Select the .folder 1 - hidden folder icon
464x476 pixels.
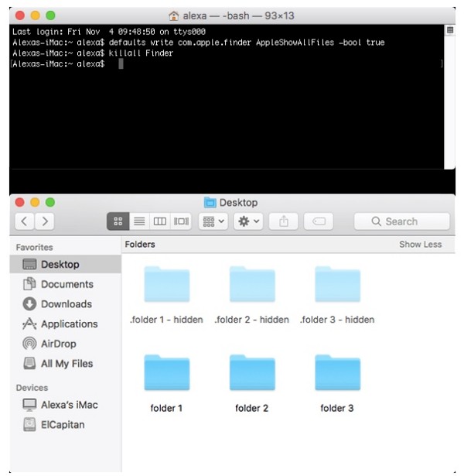point(167,284)
